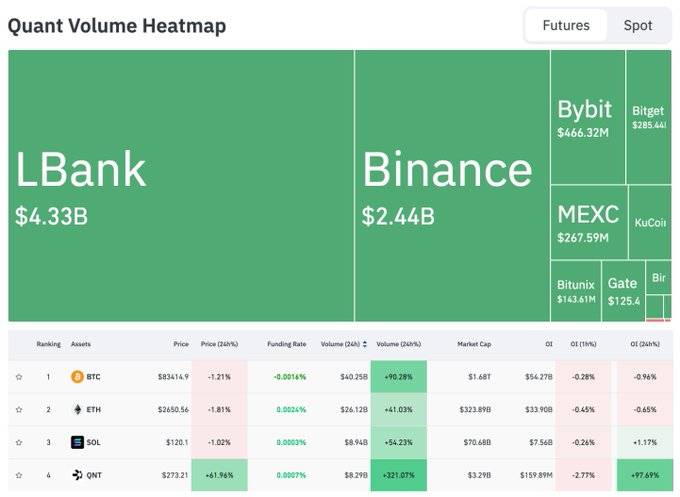Sort by the Volume (24h) sort arrows
Screen dimensions: 680x497
pyautogui.click(x=365, y=344)
